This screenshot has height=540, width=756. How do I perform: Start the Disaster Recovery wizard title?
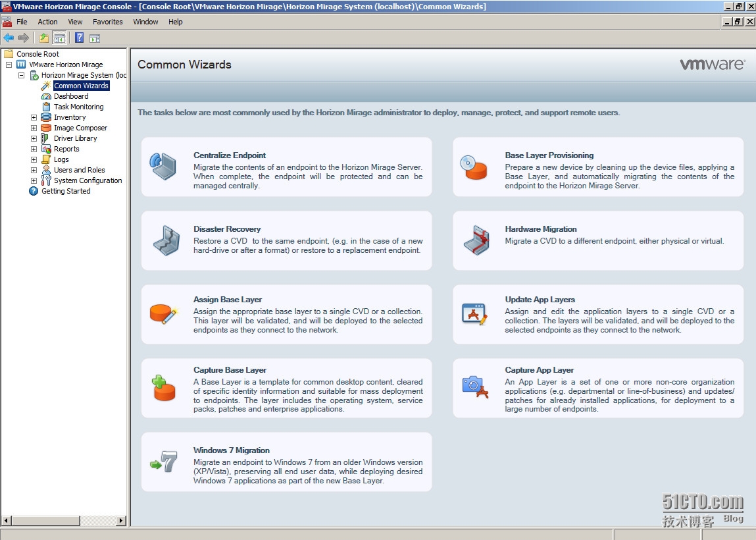(x=227, y=229)
